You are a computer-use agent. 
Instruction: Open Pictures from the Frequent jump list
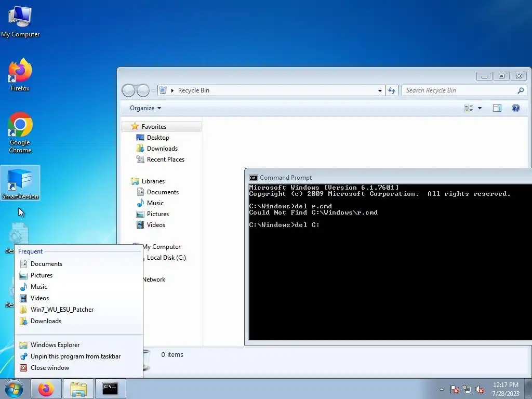coord(78,275)
